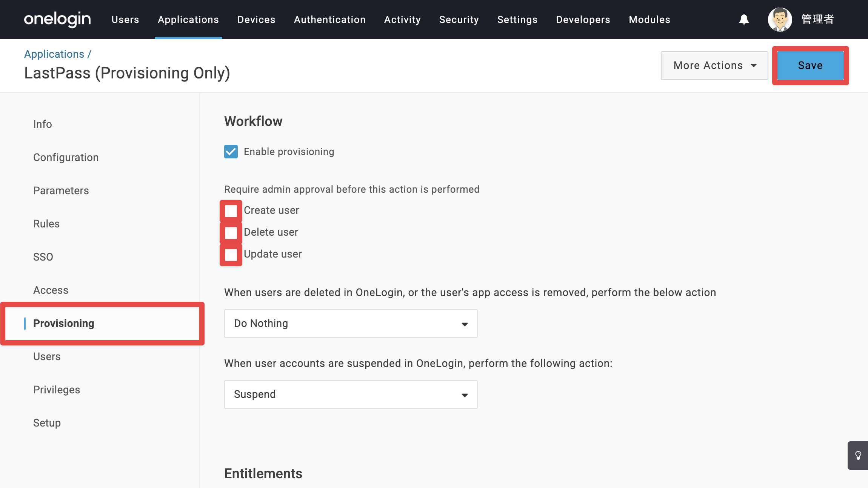Screen dimensions: 868x488
Task: Click the Workflow section heading
Action: click(253, 121)
